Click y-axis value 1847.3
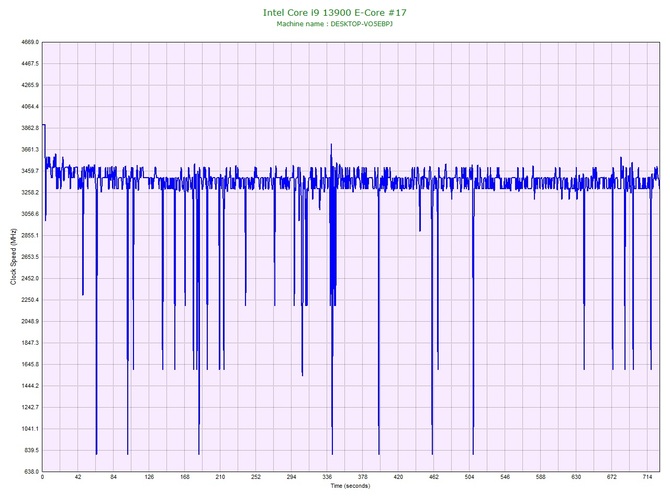The image size is (670, 503). pyautogui.click(x=30, y=343)
